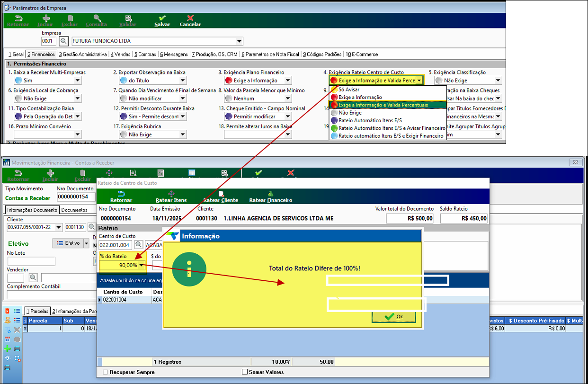This screenshot has height=384, width=588.
Task: Click the Empresa search magnifier icon
Action: [63, 41]
